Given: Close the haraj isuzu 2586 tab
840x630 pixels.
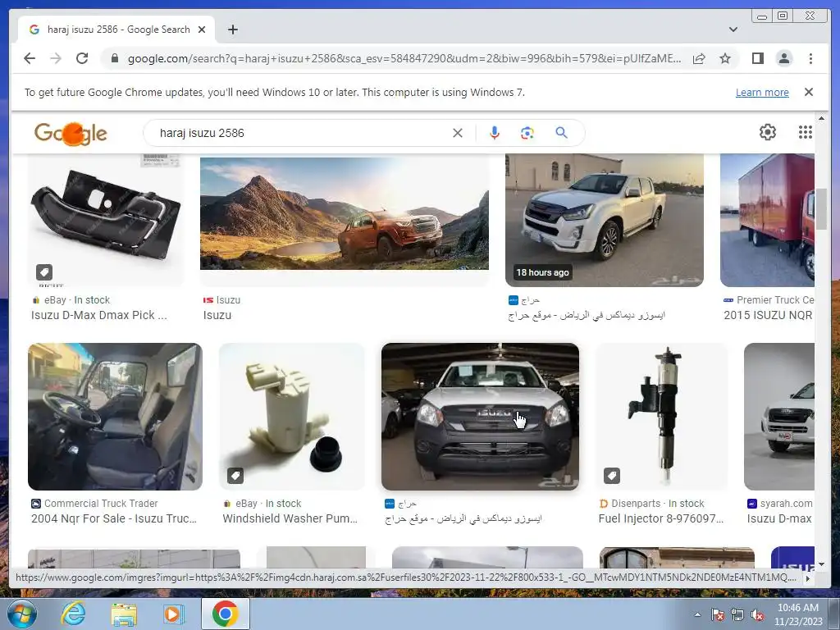Looking at the screenshot, I should point(202,30).
